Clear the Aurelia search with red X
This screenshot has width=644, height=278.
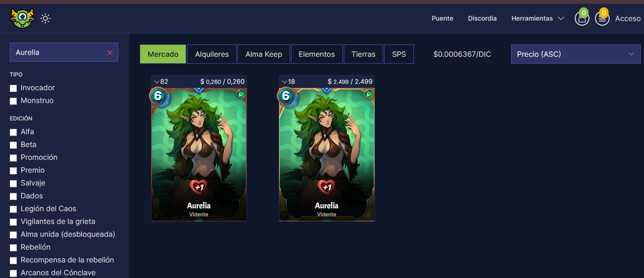[x=110, y=53]
